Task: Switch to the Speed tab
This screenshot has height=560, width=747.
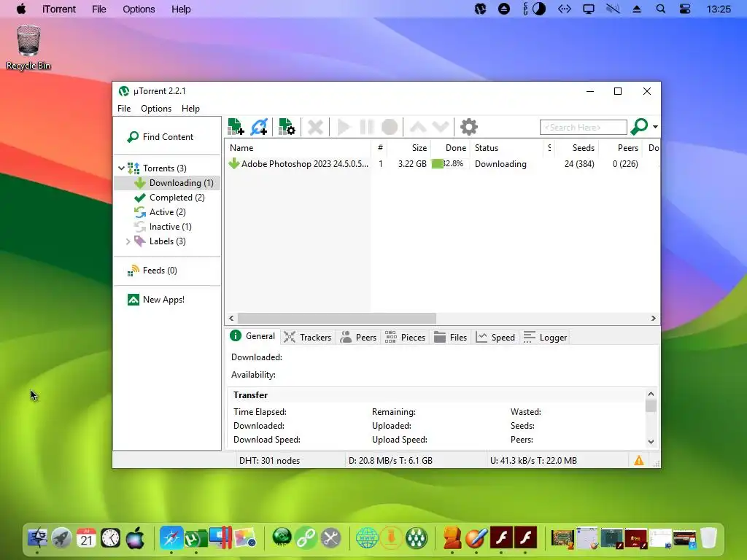Action: pyautogui.click(x=495, y=337)
